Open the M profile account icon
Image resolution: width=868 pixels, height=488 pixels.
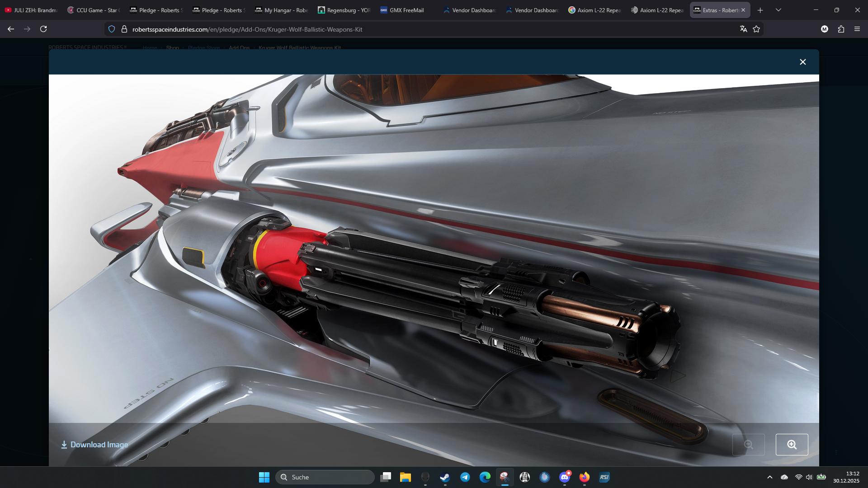pos(825,28)
